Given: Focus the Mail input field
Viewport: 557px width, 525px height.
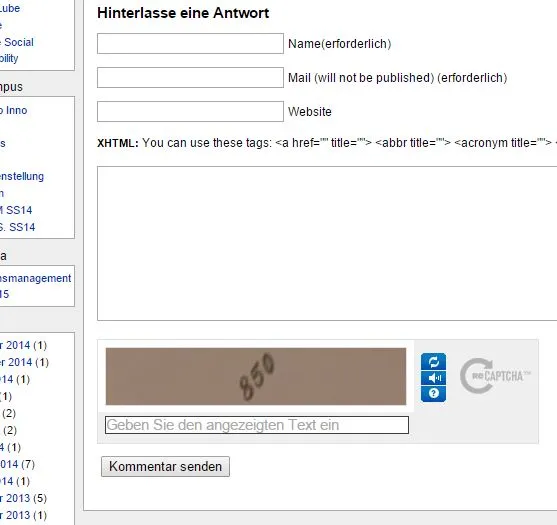Looking at the screenshot, I should click(x=190, y=77).
